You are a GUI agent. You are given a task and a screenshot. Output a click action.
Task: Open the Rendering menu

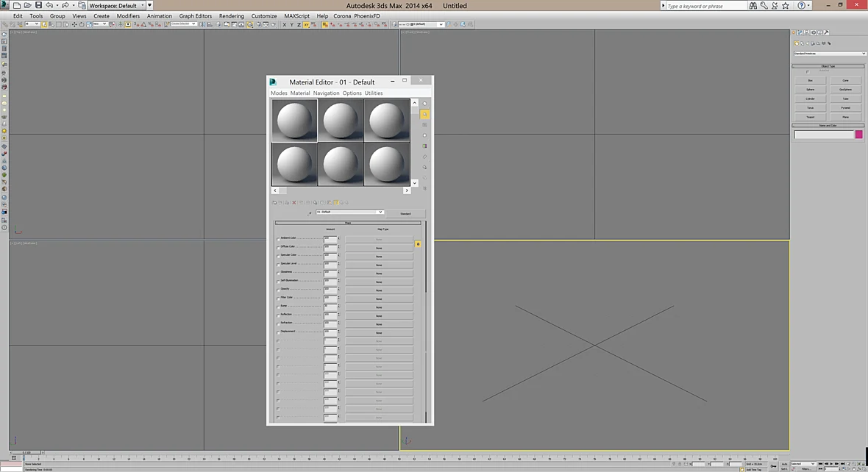point(232,16)
